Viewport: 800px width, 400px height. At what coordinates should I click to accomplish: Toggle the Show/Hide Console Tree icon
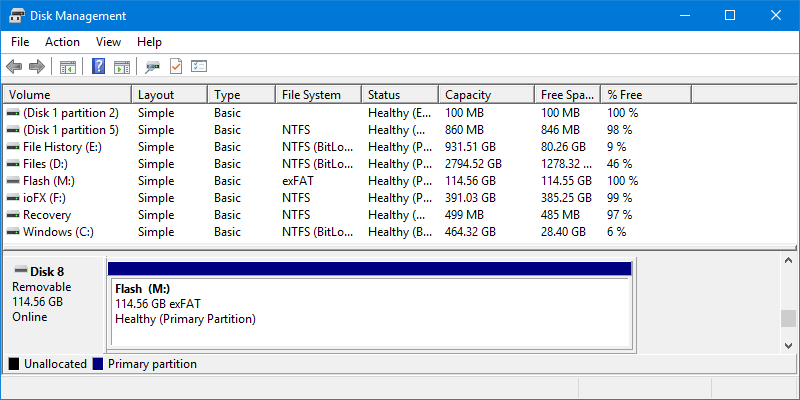coord(68,67)
